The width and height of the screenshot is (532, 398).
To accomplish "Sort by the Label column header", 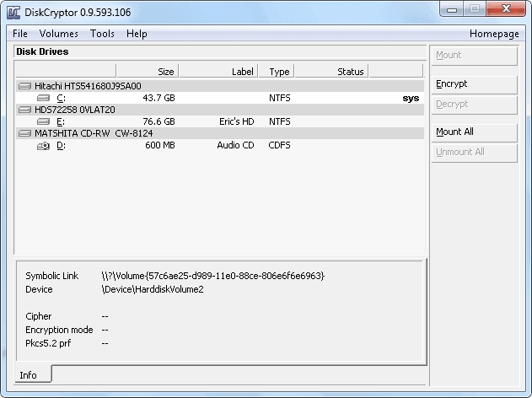I will [x=218, y=72].
